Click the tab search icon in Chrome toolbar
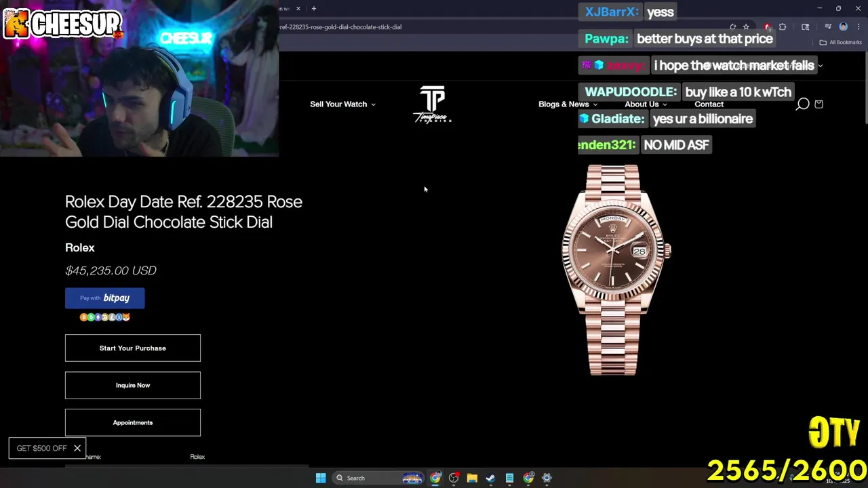Image resolution: width=868 pixels, height=488 pixels. pyautogui.click(x=805, y=27)
